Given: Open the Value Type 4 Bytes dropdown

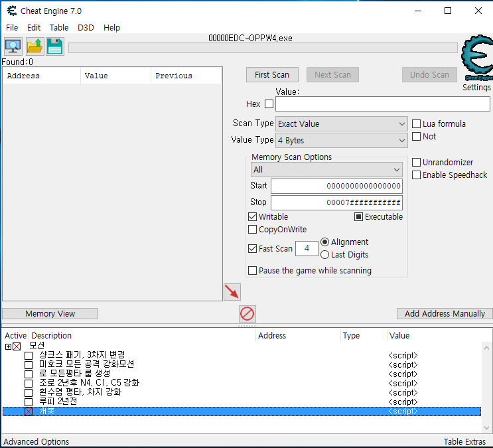Looking at the screenshot, I should coord(342,140).
